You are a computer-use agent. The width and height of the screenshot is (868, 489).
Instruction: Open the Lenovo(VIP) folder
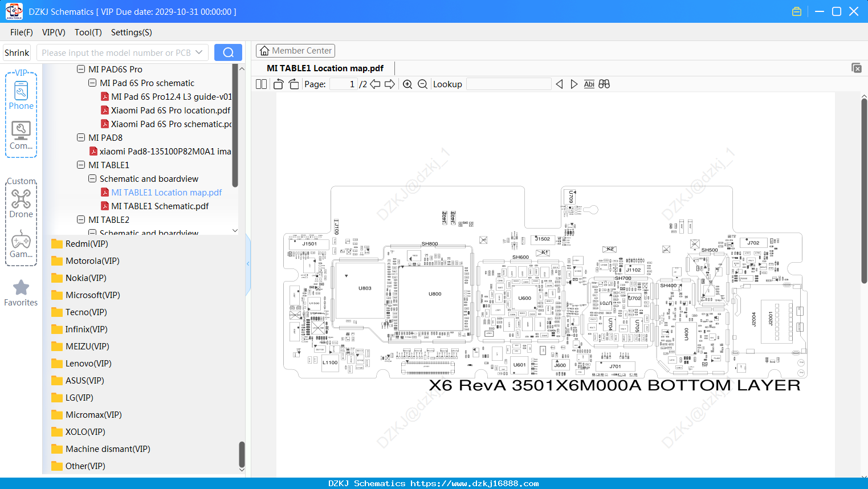coord(81,363)
